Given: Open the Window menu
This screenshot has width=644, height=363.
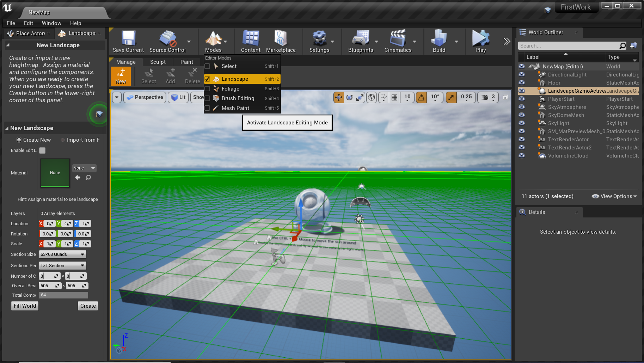Looking at the screenshot, I should pos(51,23).
